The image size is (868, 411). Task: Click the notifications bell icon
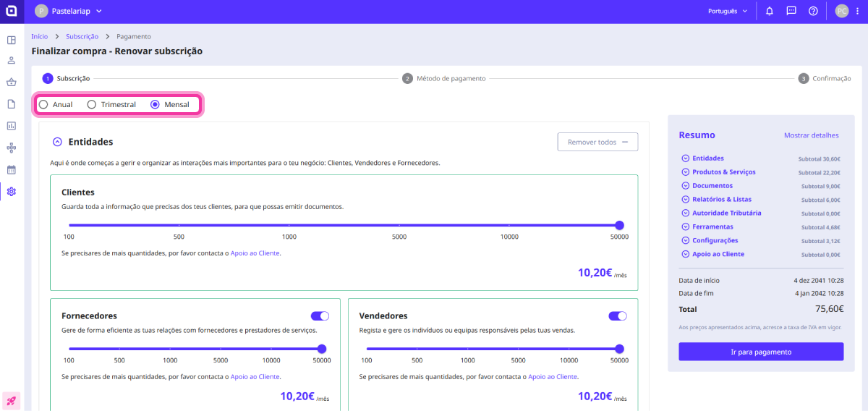tap(770, 12)
